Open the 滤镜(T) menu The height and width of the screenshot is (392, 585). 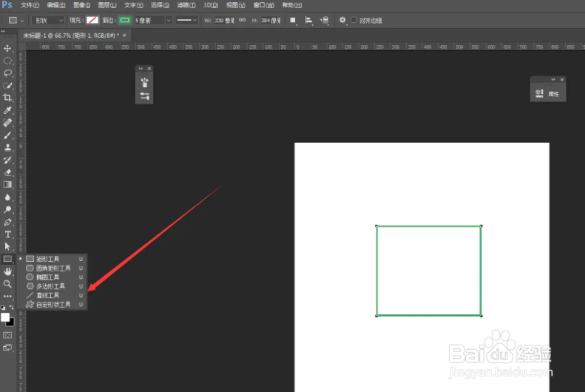(186, 5)
